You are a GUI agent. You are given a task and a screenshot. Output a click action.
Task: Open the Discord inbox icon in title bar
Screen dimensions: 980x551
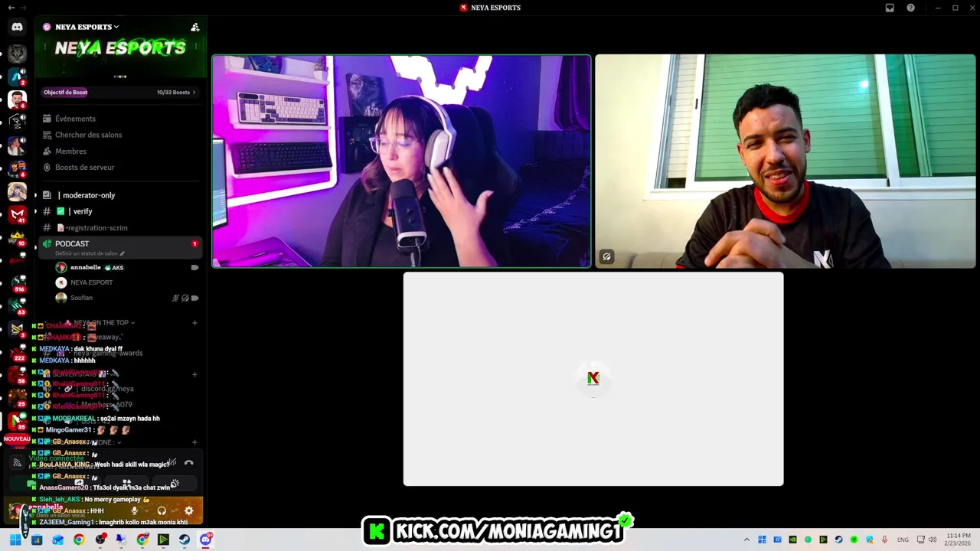click(890, 8)
